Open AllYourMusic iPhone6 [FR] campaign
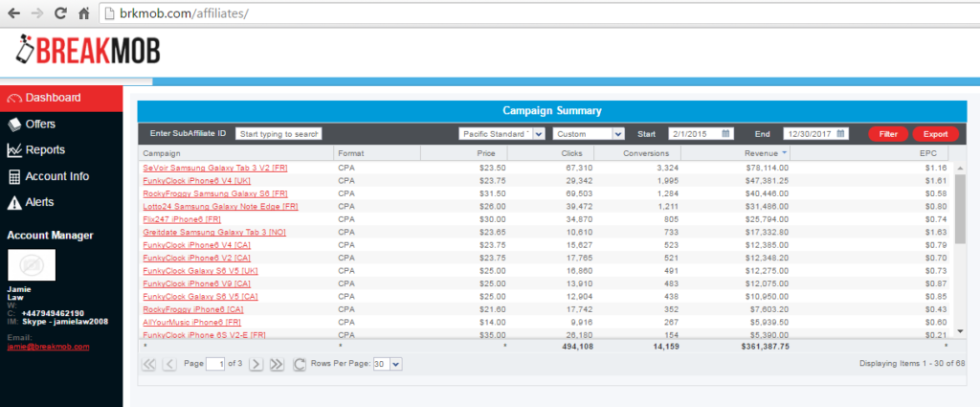980x407 pixels. click(191, 322)
